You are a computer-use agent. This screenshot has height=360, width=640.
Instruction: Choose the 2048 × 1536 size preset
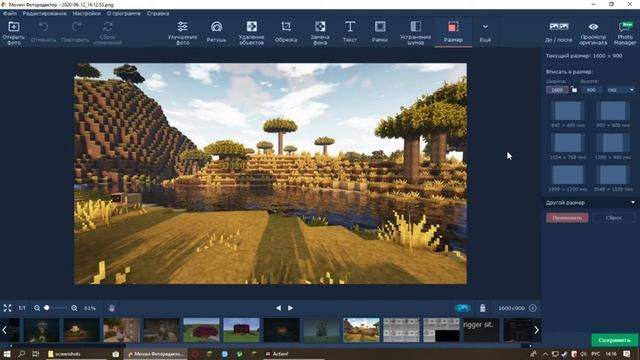tap(613, 179)
